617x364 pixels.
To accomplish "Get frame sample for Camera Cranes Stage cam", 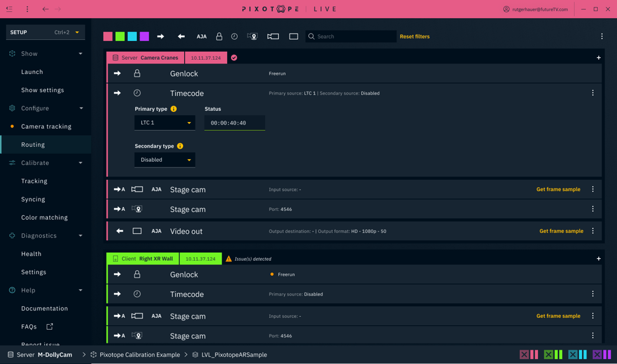I will (x=558, y=190).
